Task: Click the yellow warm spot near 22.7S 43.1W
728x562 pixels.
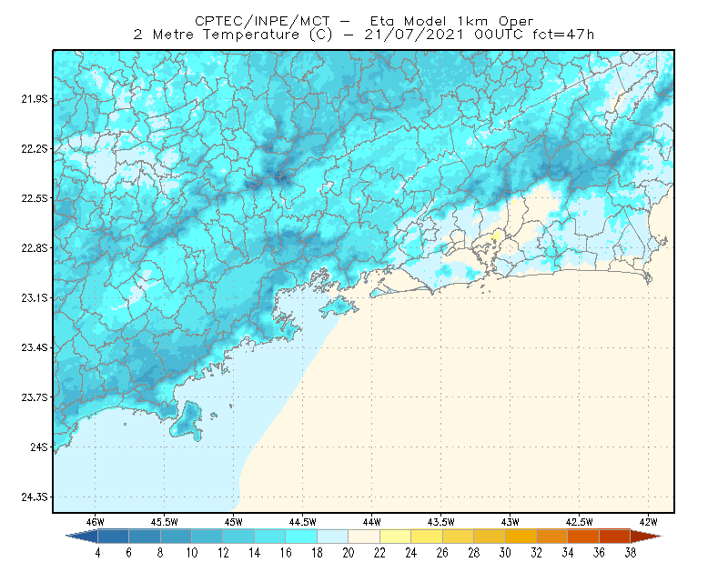Action: [495, 236]
